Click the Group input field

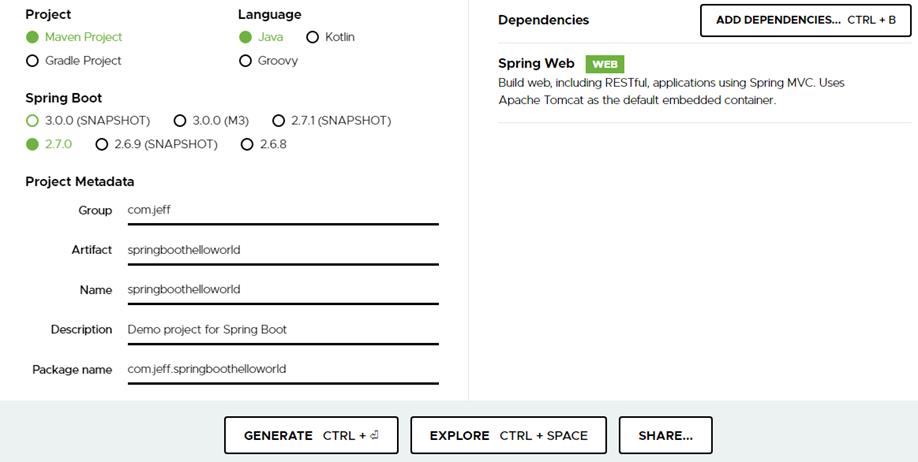point(282,211)
